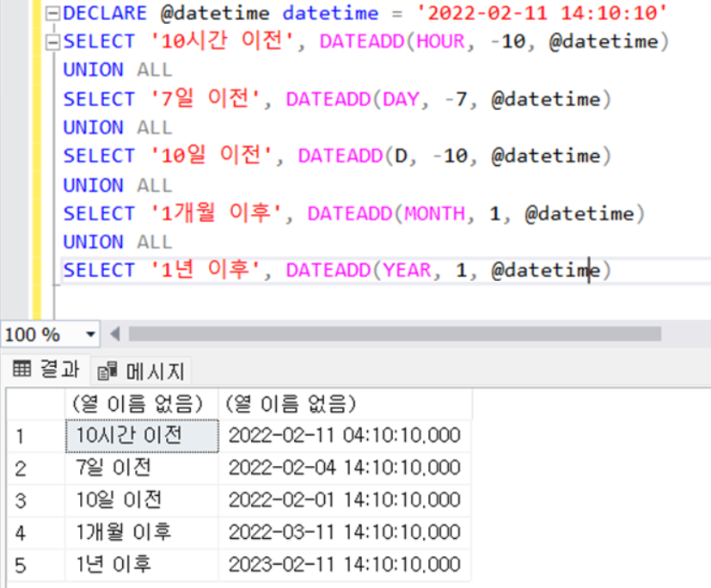711x588 pixels.
Task: Click the cell '7일 이전'
Action: pos(142,469)
